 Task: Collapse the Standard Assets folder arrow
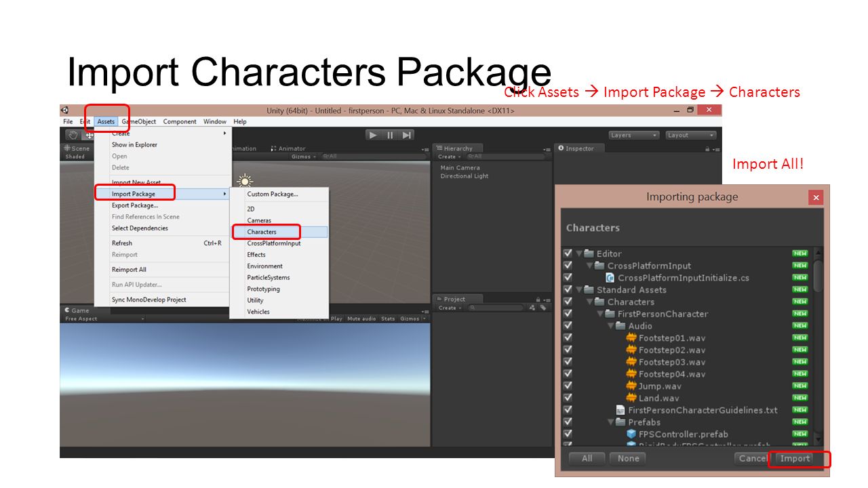click(x=579, y=289)
